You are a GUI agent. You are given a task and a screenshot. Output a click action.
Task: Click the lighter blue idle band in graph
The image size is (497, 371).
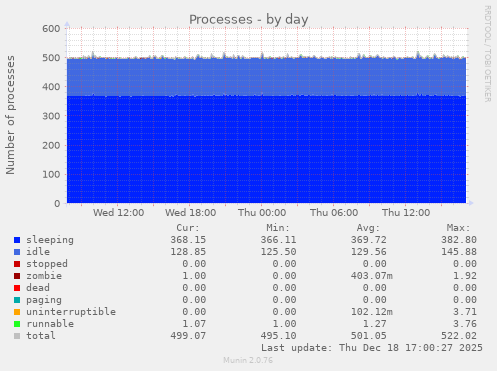[x=266, y=77]
